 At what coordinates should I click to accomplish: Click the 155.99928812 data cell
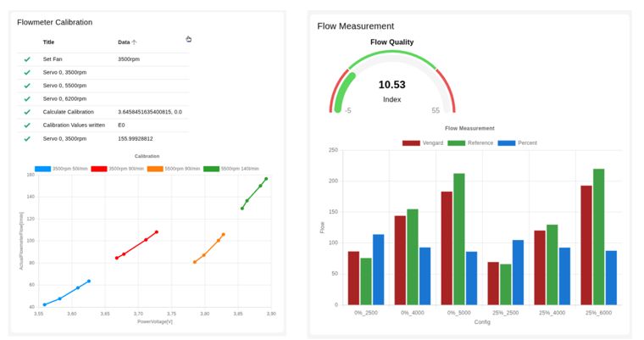point(135,138)
